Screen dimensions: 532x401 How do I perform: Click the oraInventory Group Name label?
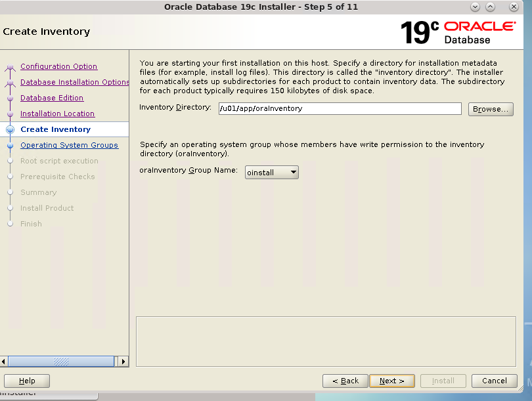click(x=188, y=170)
